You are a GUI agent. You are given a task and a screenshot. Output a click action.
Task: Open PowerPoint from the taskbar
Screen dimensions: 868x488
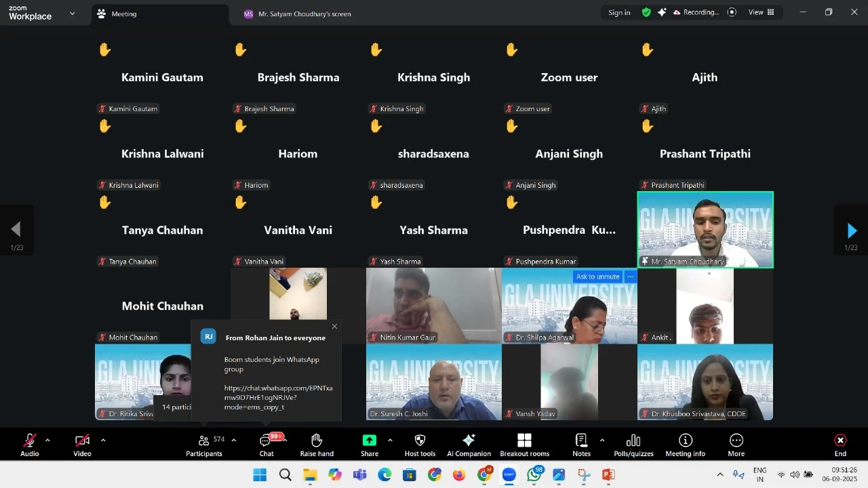(608, 475)
